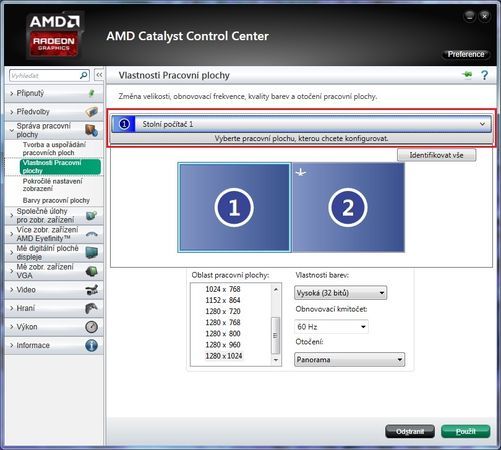This screenshot has width=501, height=450.
Task: Click the Předvolby presets icon
Action: tap(91, 112)
